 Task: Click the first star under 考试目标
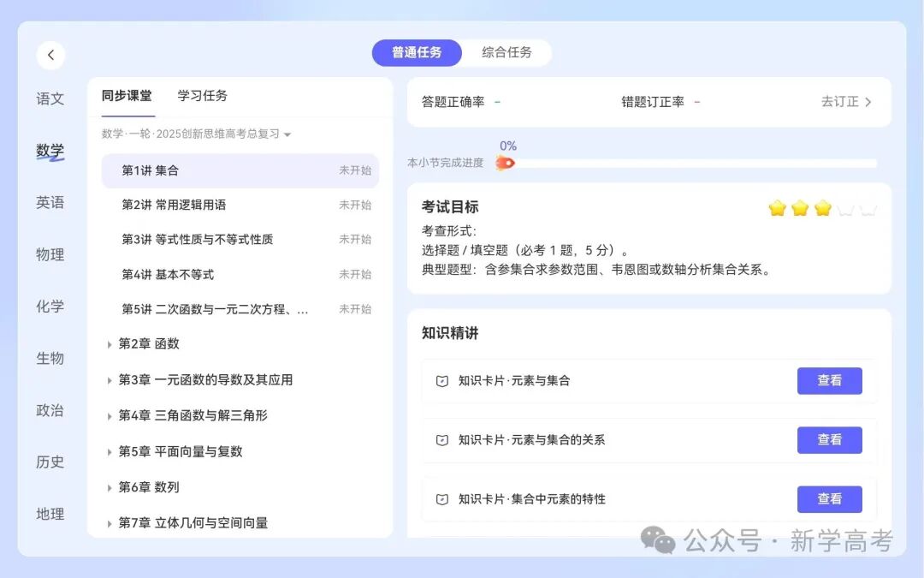(x=777, y=207)
